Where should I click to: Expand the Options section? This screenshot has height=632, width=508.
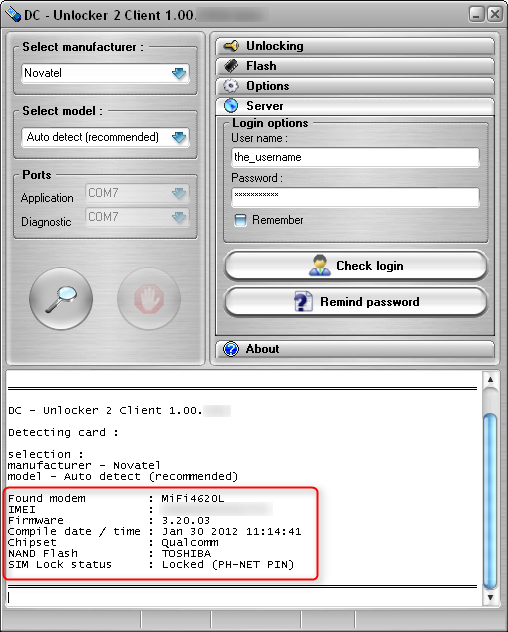tap(355, 86)
